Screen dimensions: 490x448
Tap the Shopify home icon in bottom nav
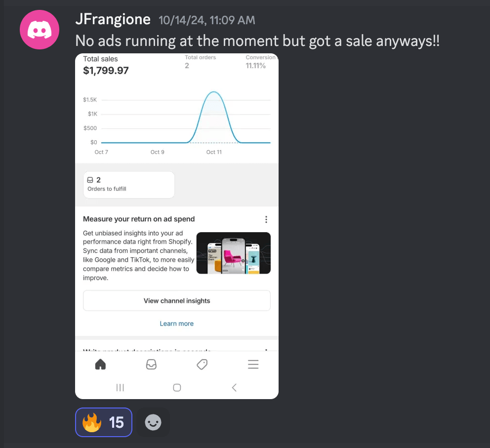100,364
